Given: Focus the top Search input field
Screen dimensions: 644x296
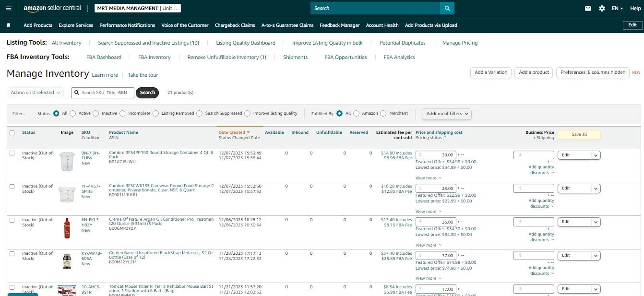Looking at the screenshot, I should pyautogui.click(x=375, y=8).
